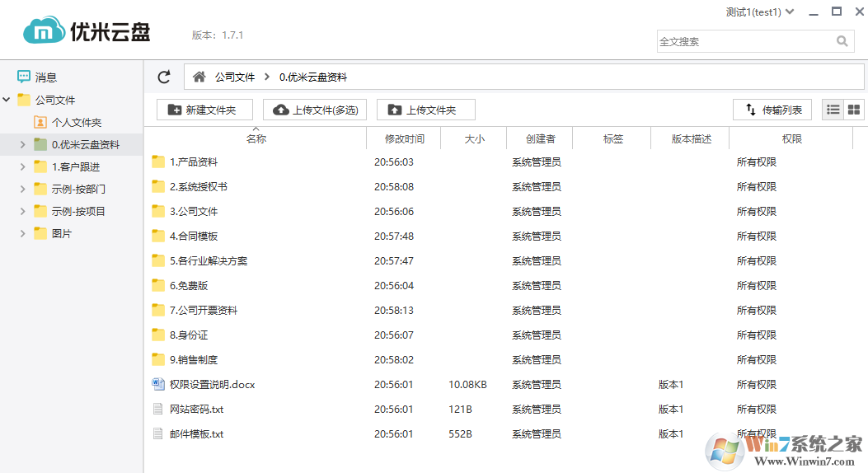Image resolution: width=868 pixels, height=473 pixels.
Task: Expand the 示例-按项目 tree node
Action: click(23, 211)
